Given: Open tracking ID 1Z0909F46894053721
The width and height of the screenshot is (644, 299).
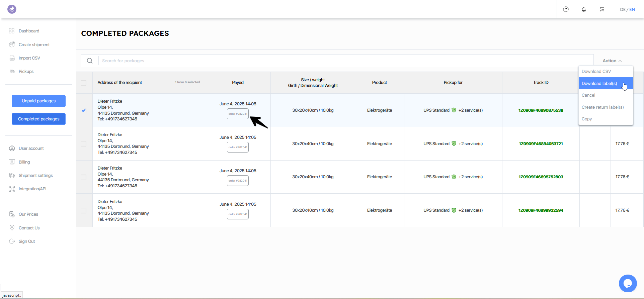Looking at the screenshot, I should (x=541, y=143).
